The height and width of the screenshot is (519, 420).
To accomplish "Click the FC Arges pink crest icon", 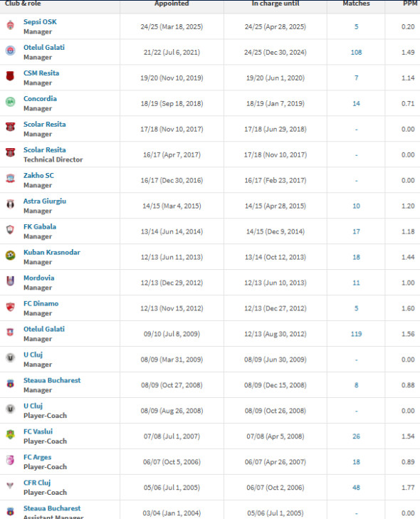I will coord(10,460).
